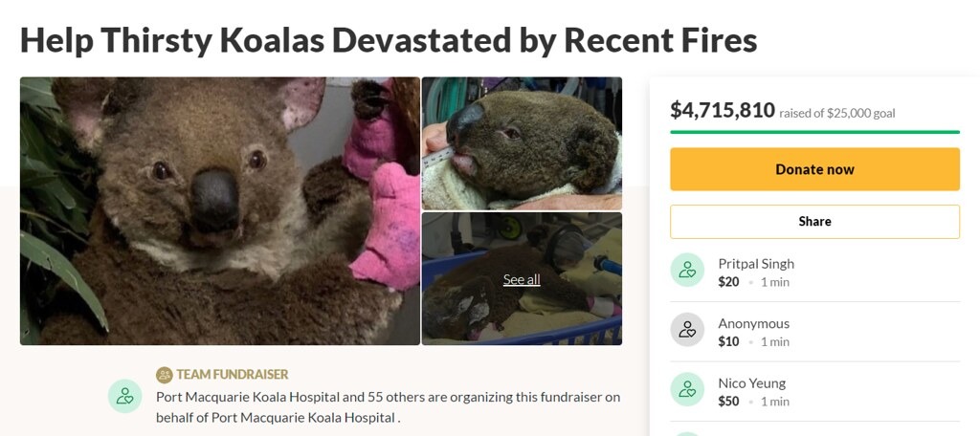Open the koala in blue basket thumbnail
The image size is (980, 436).
click(522, 278)
